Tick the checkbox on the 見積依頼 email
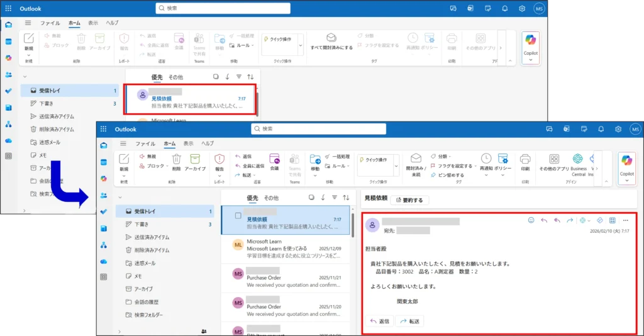The height and width of the screenshot is (336, 644). pyautogui.click(x=238, y=215)
